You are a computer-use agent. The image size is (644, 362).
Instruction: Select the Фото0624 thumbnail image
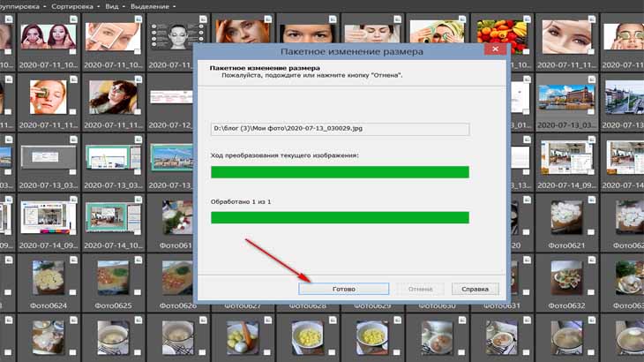point(48,279)
